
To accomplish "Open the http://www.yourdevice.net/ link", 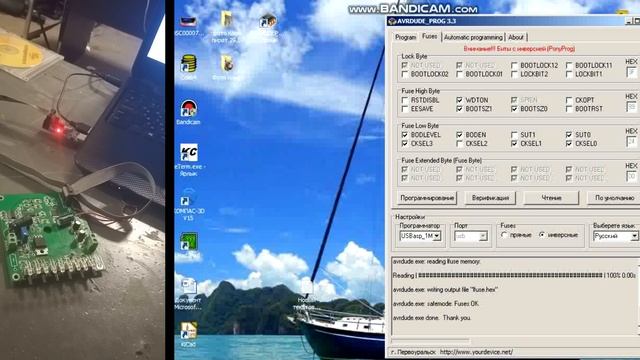I will pyautogui.click(x=476, y=352).
